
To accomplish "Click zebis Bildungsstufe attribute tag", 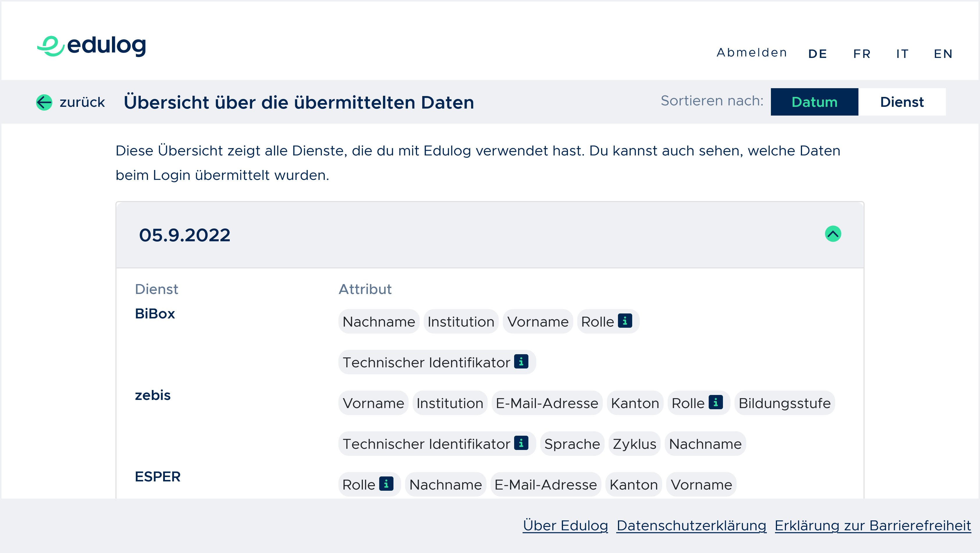I will (x=785, y=403).
